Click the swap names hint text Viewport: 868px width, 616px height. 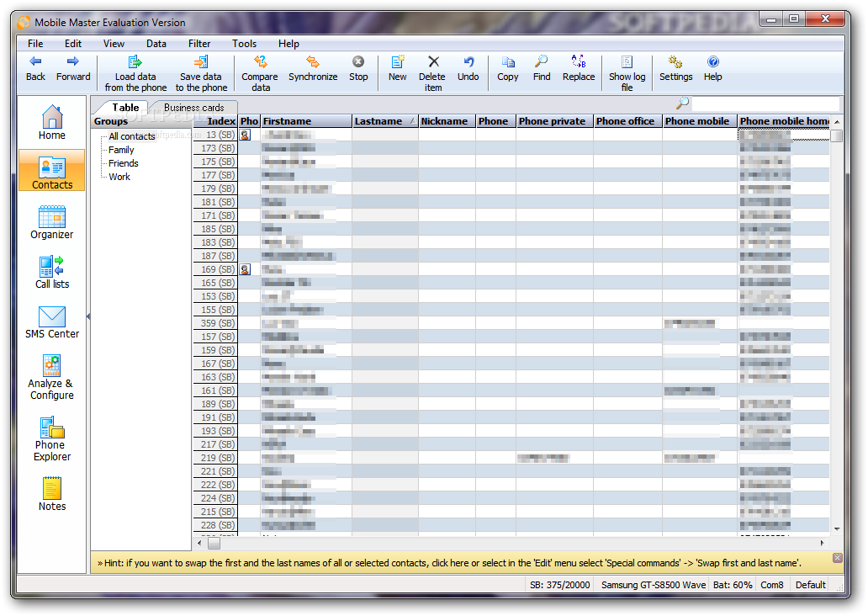(449, 563)
